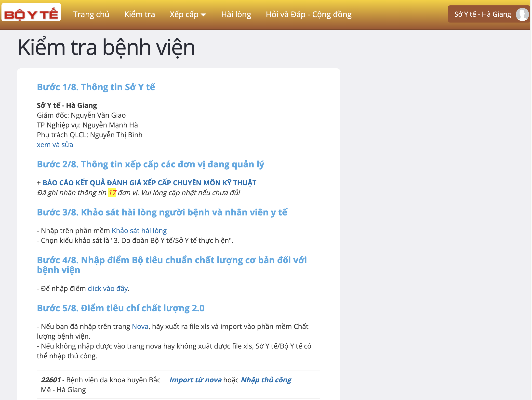532x400 pixels.
Task: Click the Bước 1/8 Thông tin heading
Action: pyautogui.click(x=96, y=87)
